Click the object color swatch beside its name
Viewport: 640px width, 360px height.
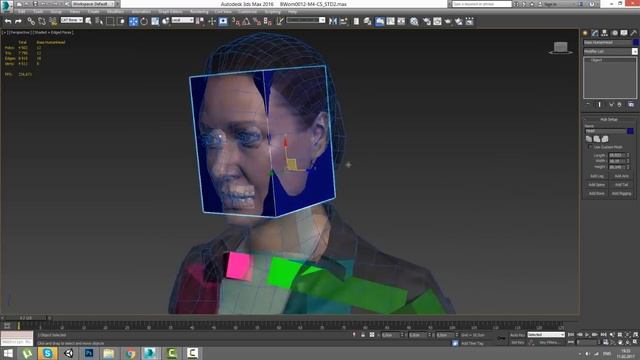[x=635, y=42]
